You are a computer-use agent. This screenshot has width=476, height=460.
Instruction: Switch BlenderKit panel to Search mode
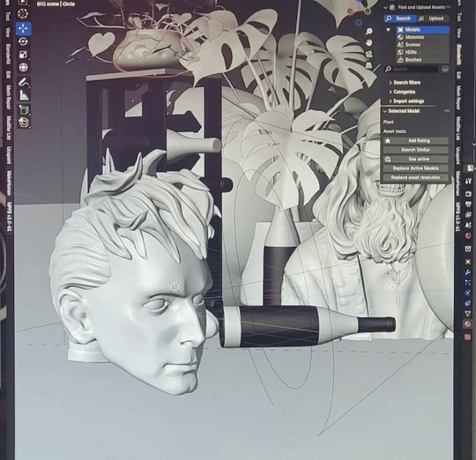click(x=399, y=19)
